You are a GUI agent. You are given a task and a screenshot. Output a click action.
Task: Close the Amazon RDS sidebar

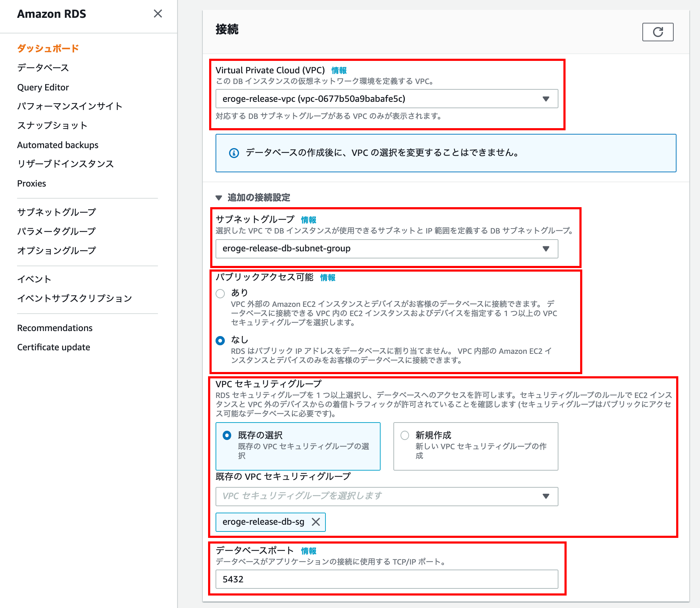pos(158,14)
